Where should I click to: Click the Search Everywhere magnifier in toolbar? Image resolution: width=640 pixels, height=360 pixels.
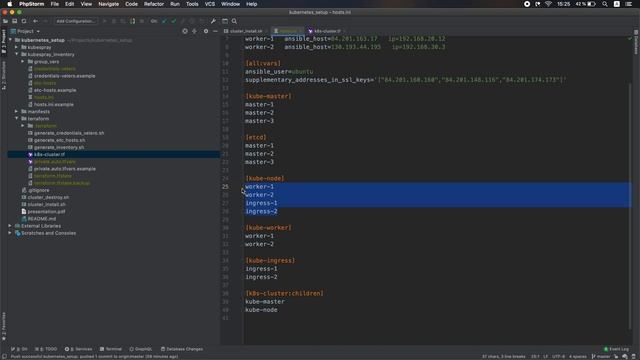pos(234,21)
